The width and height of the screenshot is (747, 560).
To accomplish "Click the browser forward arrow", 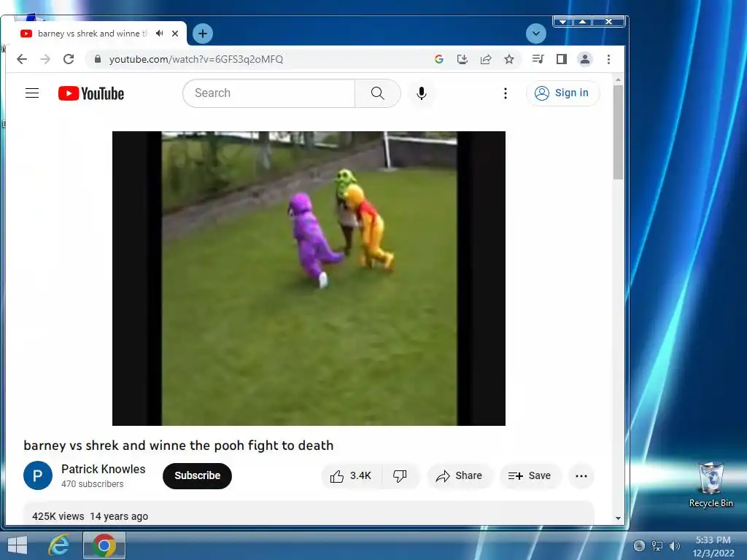I will [x=45, y=59].
